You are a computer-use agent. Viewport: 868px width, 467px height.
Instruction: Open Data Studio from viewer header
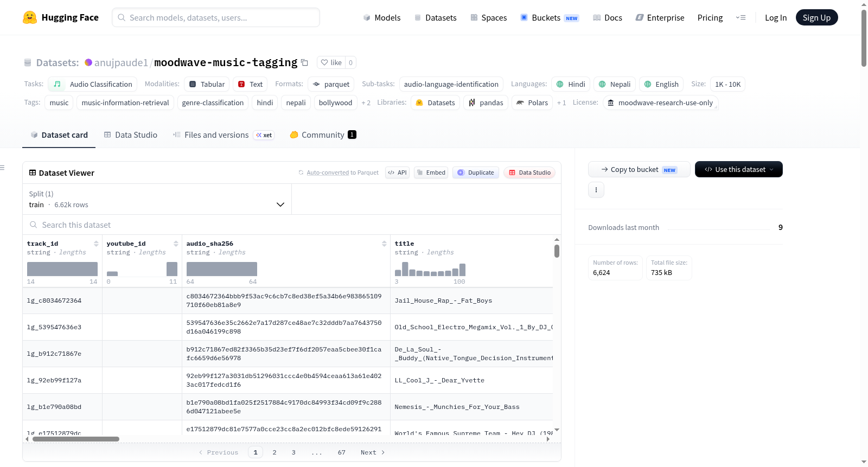pyautogui.click(x=529, y=172)
